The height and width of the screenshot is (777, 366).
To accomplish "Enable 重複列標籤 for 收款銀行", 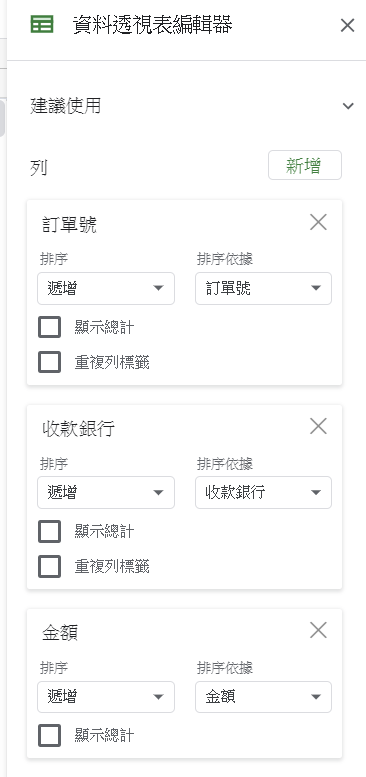I will [x=50, y=566].
